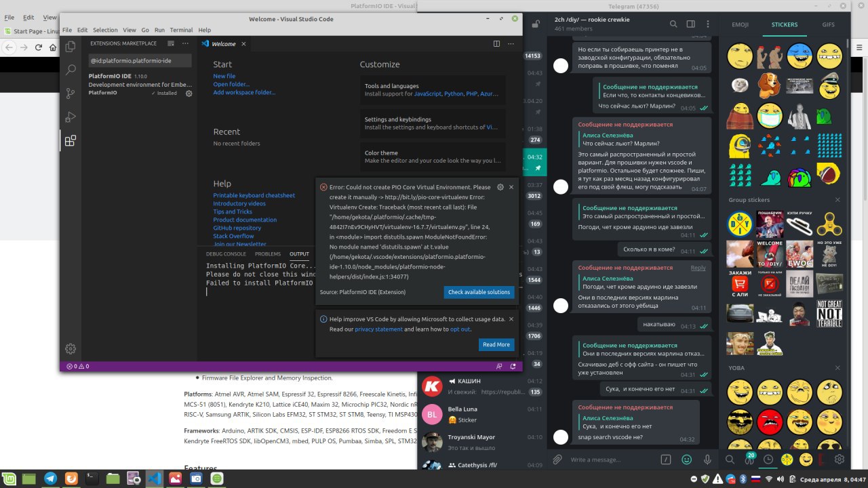The image size is (868, 488).
Task: Open Troyanski Mayor chat in Telegram
Action: 482,442
